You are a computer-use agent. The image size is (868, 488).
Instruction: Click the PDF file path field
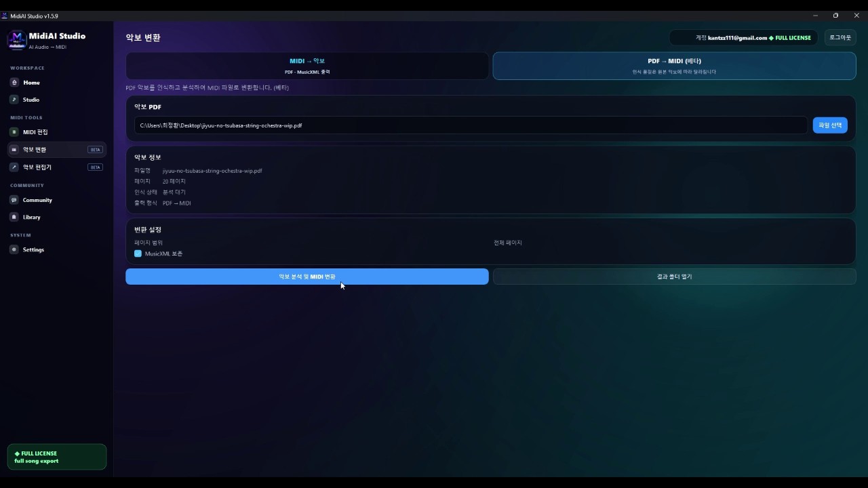(471, 125)
